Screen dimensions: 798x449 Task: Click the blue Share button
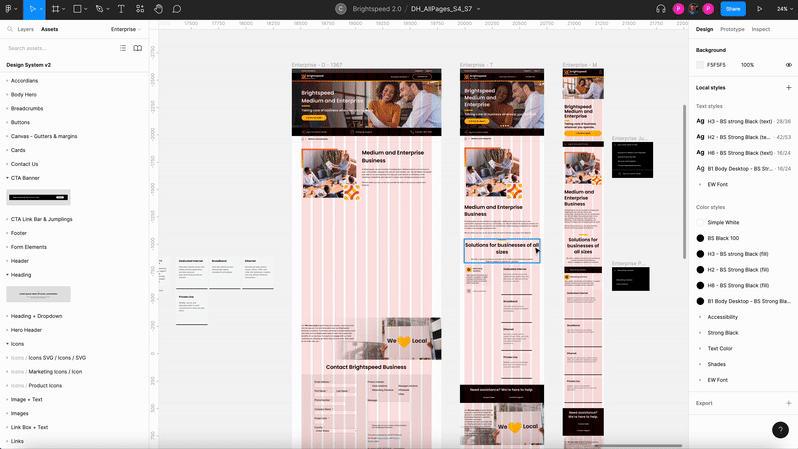(x=733, y=9)
